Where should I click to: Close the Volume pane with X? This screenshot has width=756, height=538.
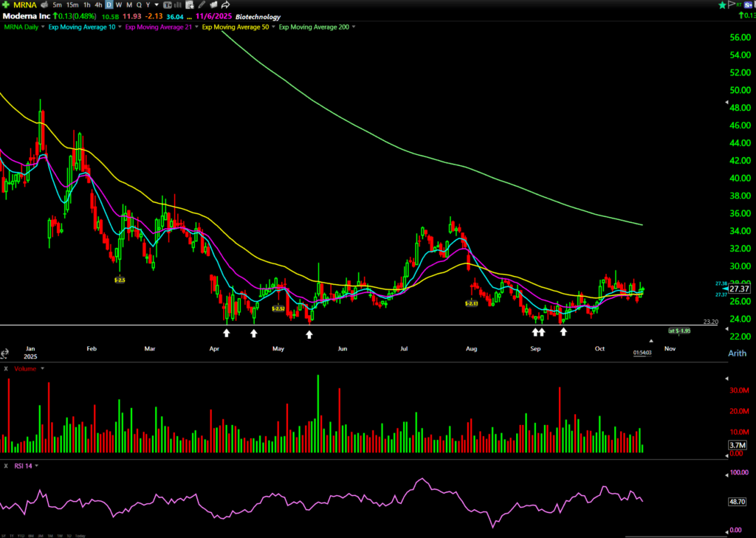click(x=6, y=368)
